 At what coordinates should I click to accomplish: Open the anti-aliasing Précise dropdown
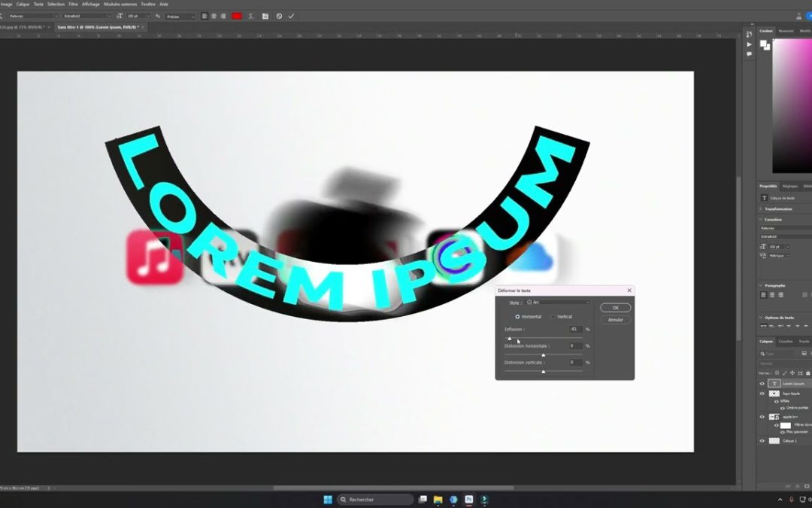coord(180,16)
